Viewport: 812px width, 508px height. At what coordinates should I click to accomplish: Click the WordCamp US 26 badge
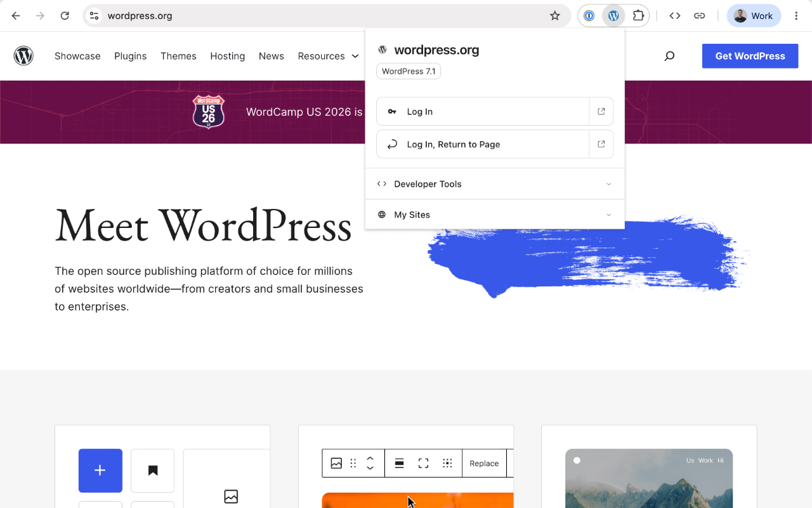[x=209, y=112]
